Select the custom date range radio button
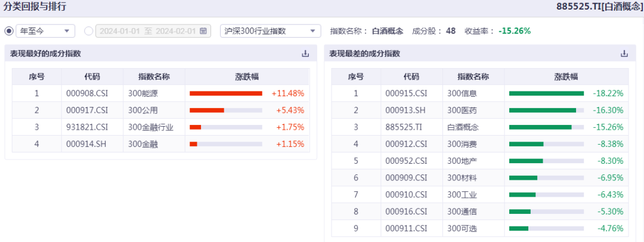The image size is (644, 242). pos(88,31)
